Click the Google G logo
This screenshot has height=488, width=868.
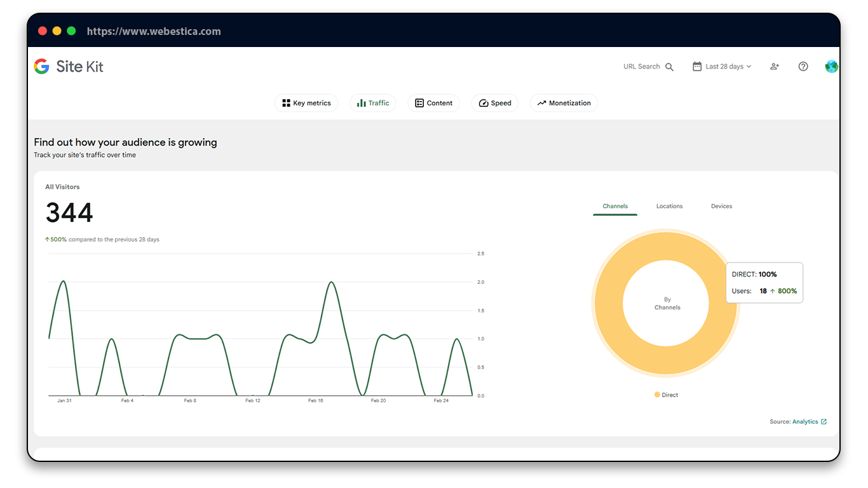pos(41,67)
